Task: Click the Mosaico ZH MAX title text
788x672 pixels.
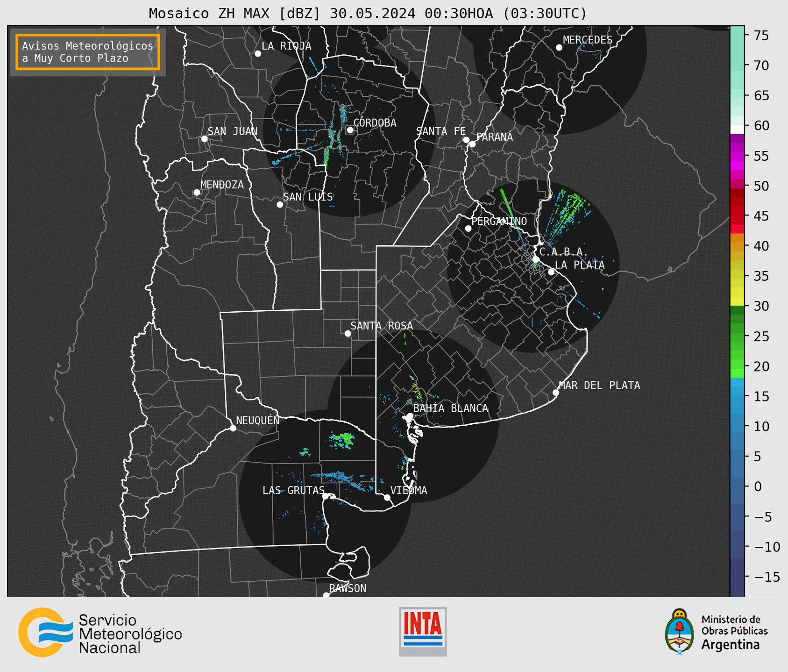Action: coord(368,13)
